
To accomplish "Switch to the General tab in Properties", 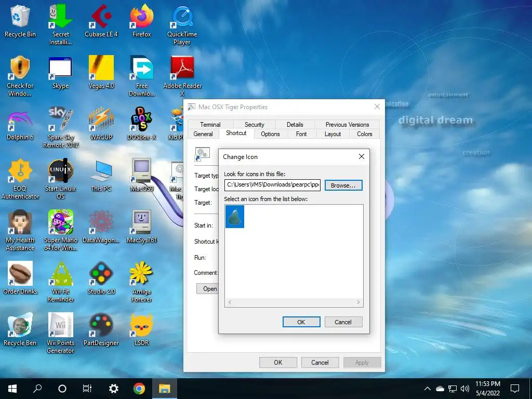I will [x=203, y=134].
